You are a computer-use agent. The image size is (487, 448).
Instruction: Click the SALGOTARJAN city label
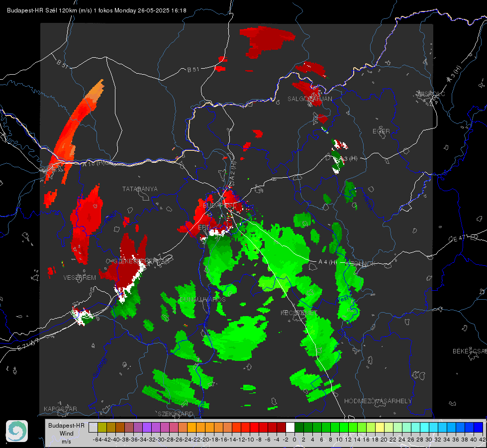[309, 99]
